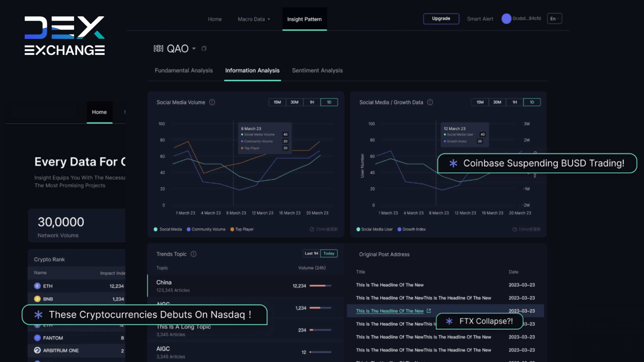This screenshot has height=362, width=644.
Task: Switch Trends Topic to Last 1H
Action: (x=311, y=253)
